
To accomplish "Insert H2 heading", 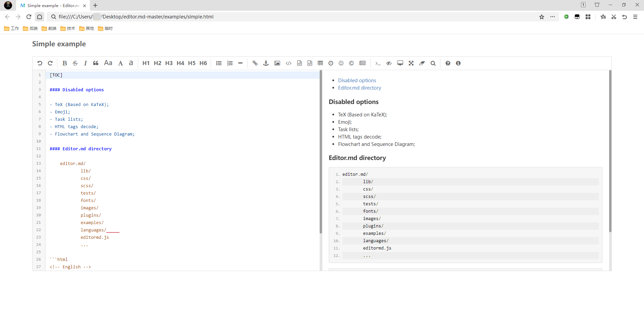I will coord(157,63).
